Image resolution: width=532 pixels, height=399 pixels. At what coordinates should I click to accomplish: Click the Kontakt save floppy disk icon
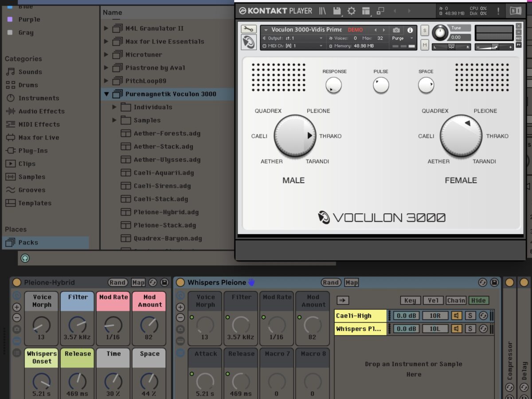click(337, 11)
